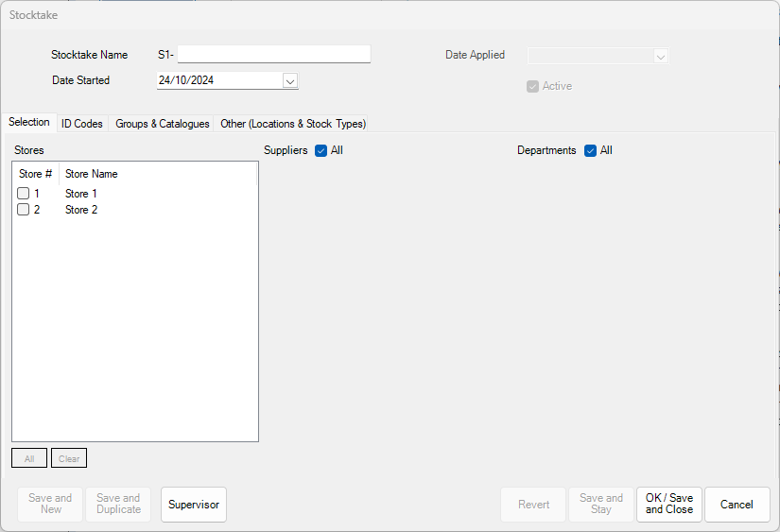This screenshot has width=780, height=532.
Task: Switch to the ID Codes tab
Action: tap(82, 124)
